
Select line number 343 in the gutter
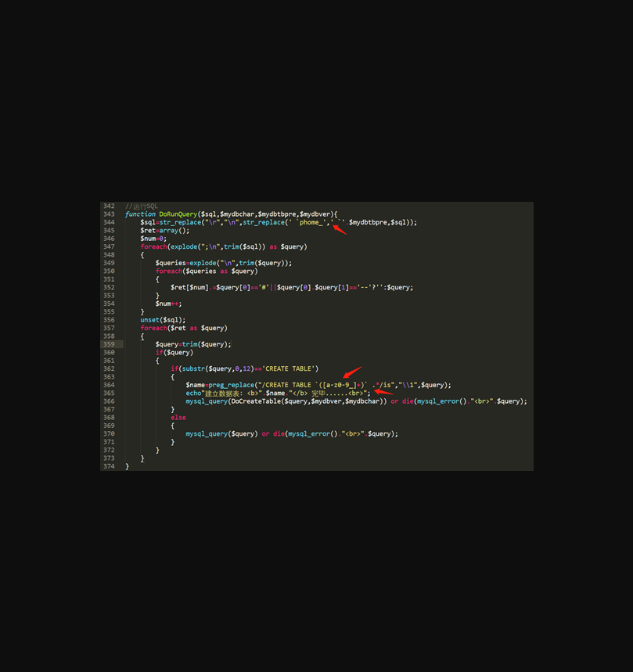[109, 214]
